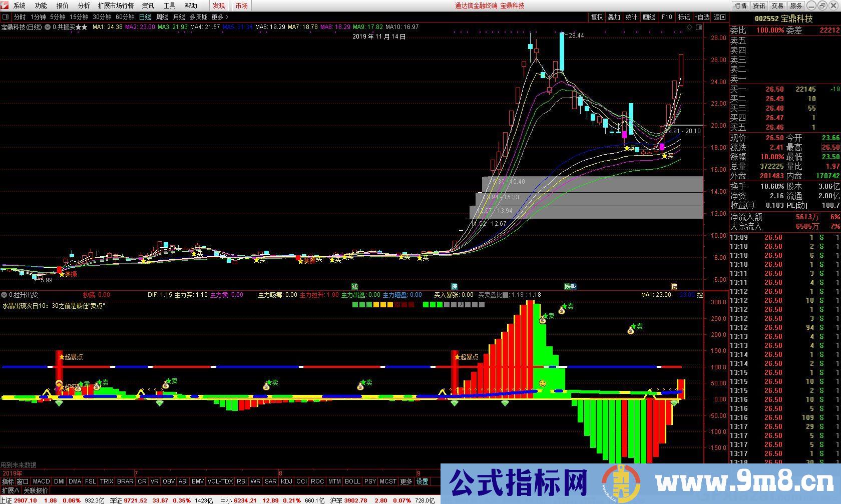The width and height of the screenshot is (841, 504).
Task: Expand the 更多 period options
Action: [x=220, y=17]
